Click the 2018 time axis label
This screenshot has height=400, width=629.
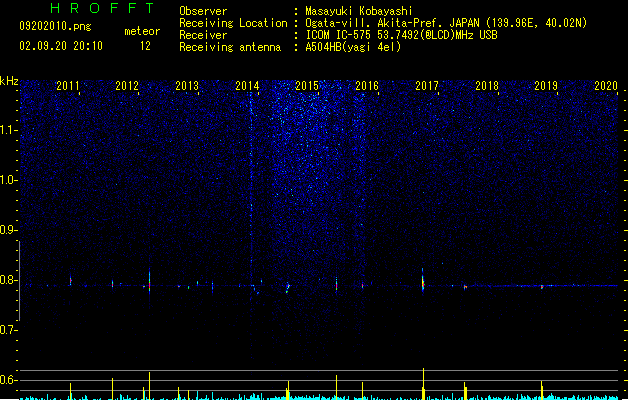(487, 86)
